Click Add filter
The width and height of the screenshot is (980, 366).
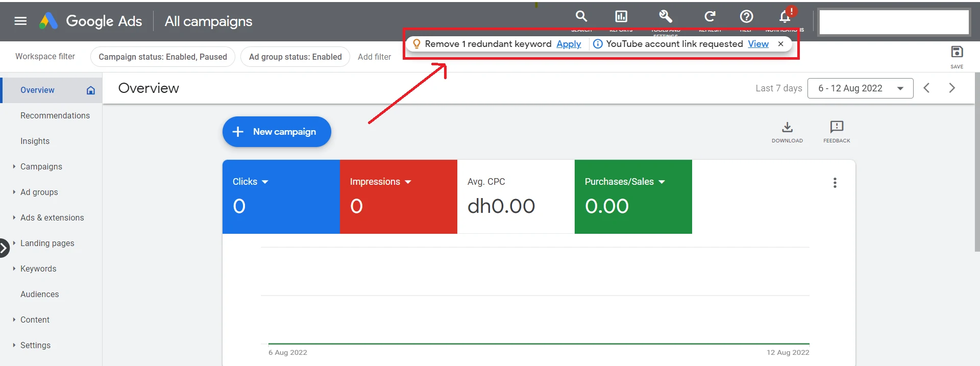tap(374, 57)
